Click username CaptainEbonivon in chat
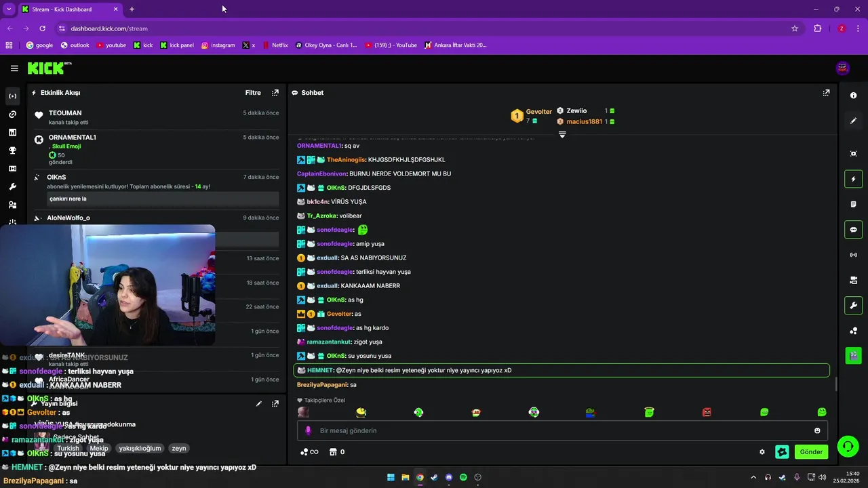 point(321,174)
